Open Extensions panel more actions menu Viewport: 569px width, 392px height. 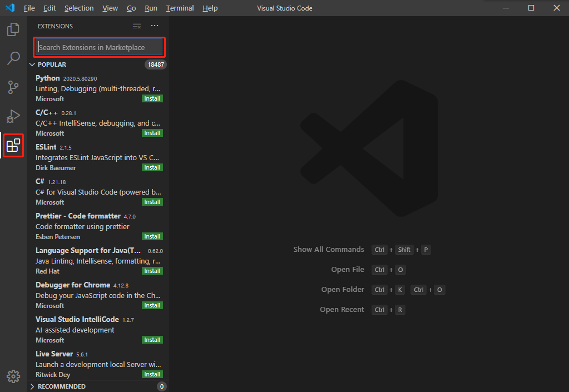pos(155,26)
